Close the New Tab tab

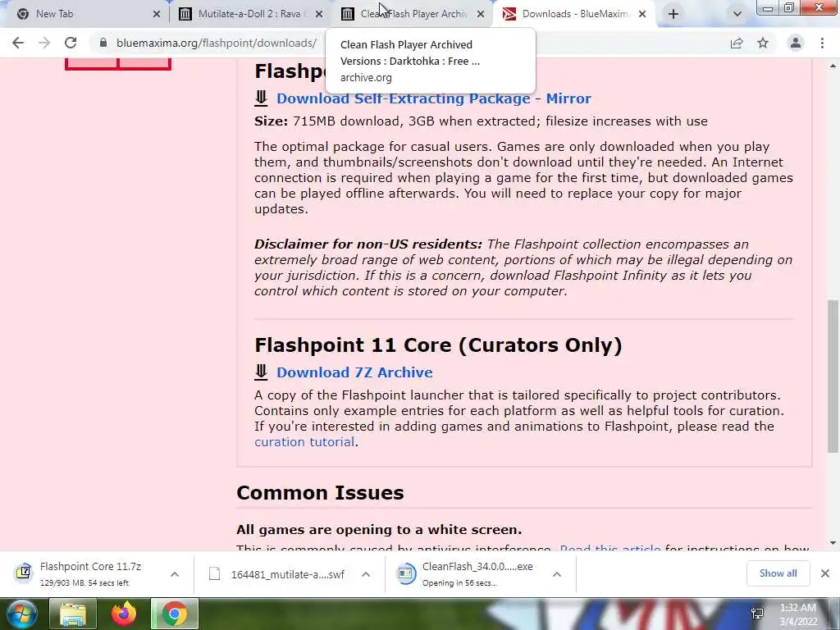click(157, 14)
